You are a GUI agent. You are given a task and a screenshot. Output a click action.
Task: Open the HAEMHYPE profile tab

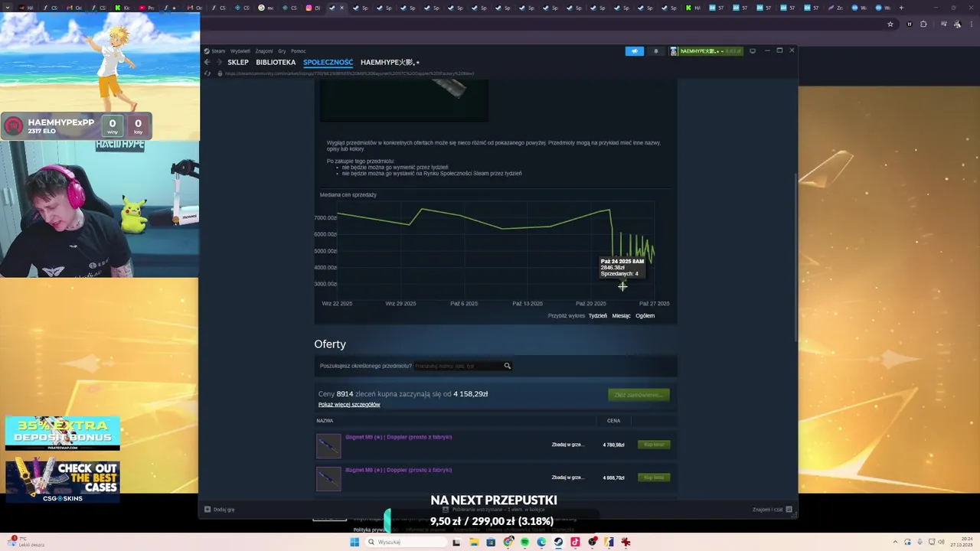click(390, 62)
